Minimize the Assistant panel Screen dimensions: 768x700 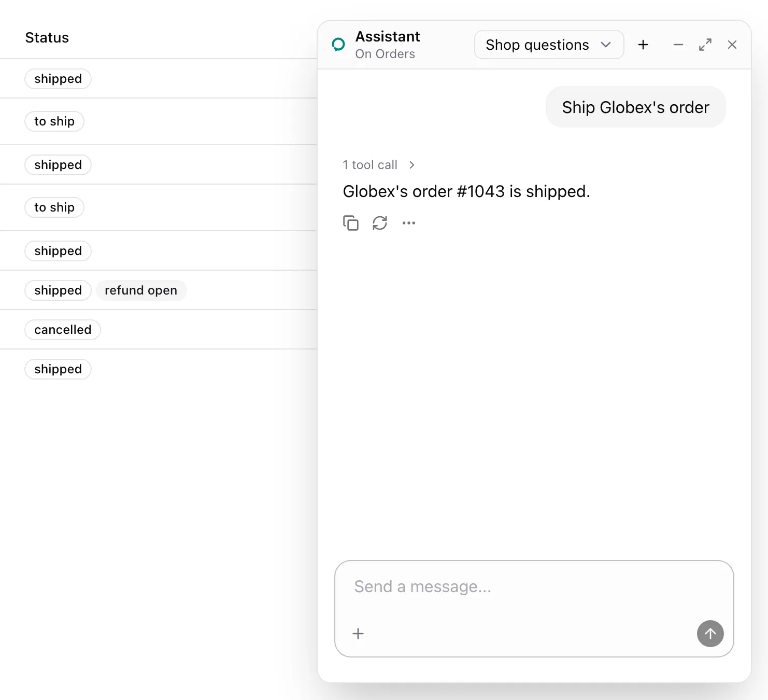678,45
